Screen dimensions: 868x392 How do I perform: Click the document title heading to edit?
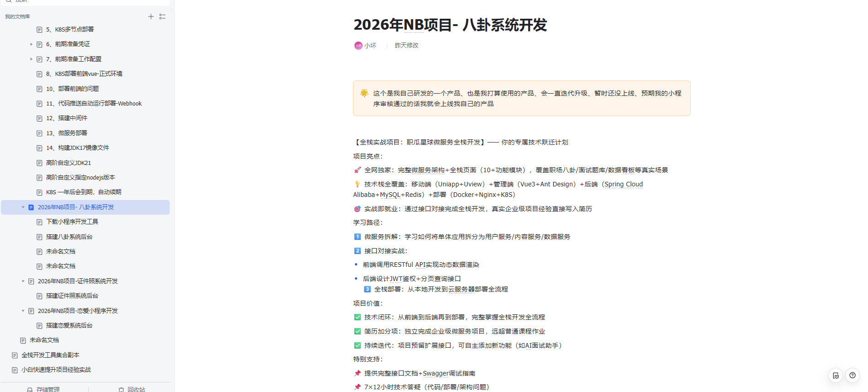[450, 25]
